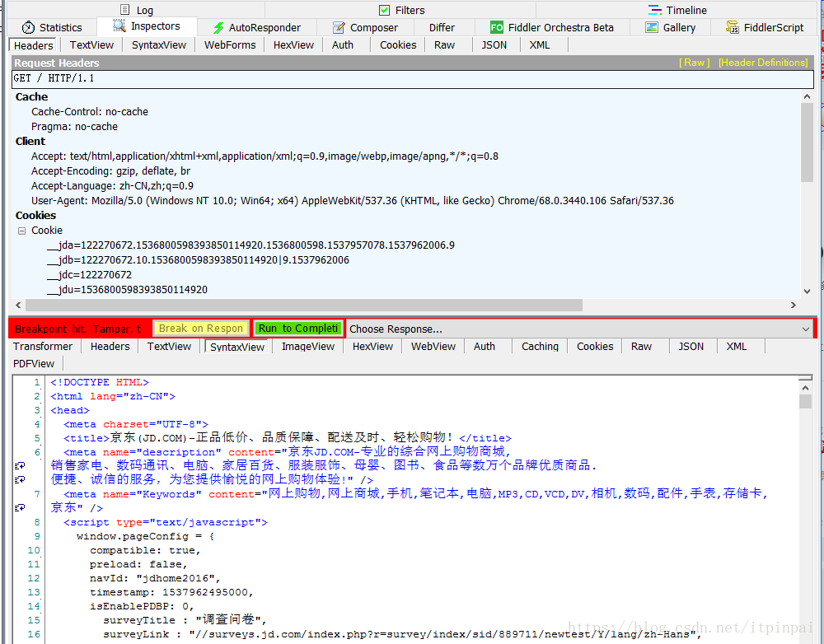Viewport: 824px width, 644px height.
Task: Click the Filters checkmark icon
Action: tap(385, 10)
